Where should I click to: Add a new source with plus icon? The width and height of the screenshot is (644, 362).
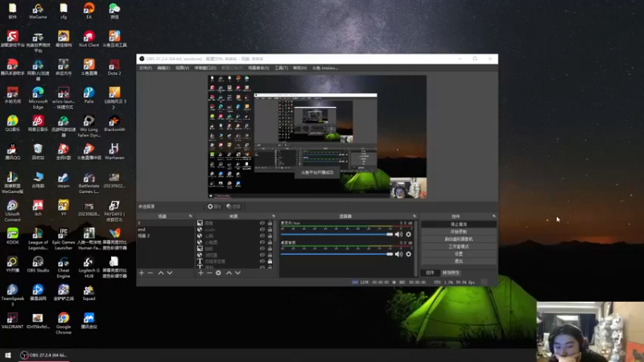coord(200,273)
